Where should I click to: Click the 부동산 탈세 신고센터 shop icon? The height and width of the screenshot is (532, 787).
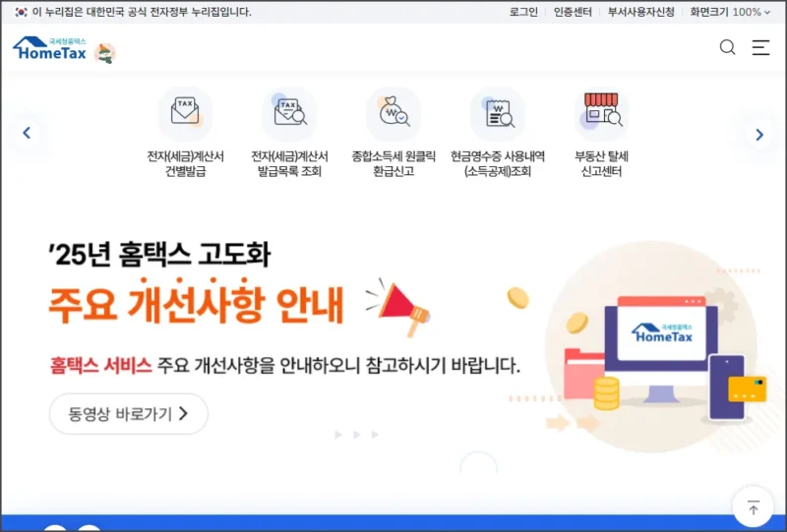(601, 113)
